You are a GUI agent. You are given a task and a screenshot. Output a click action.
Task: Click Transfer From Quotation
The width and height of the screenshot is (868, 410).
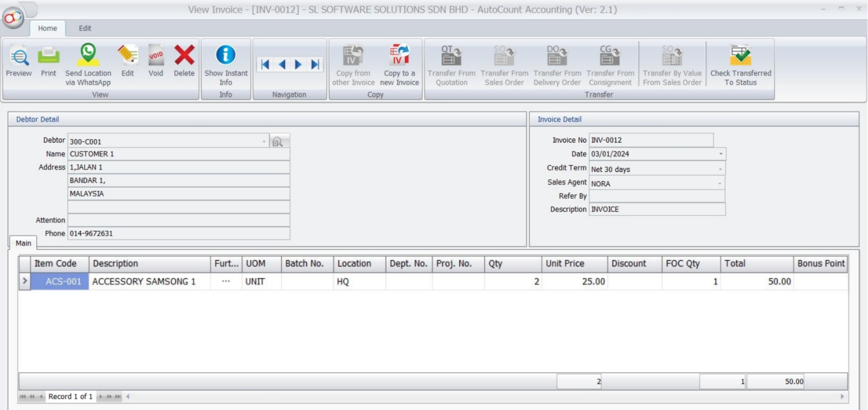tap(452, 65)
